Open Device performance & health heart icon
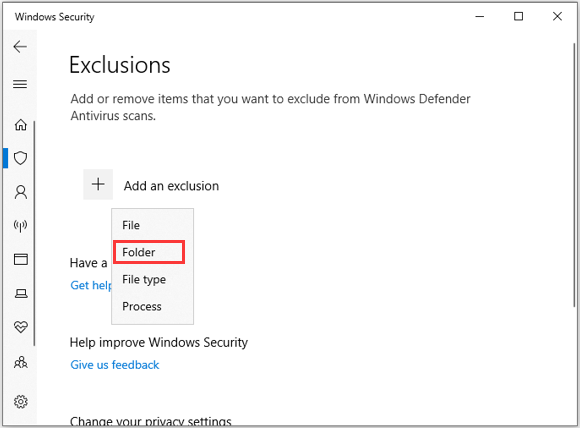 [21, 327]
